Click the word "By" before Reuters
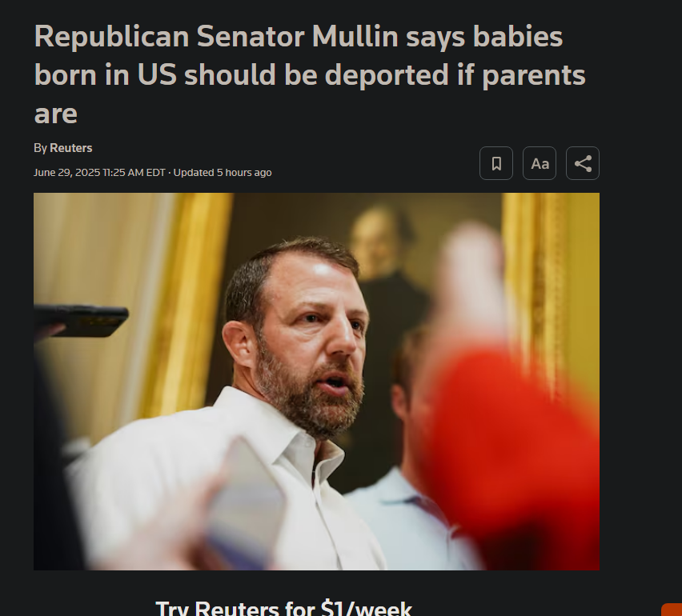This screenshot has height=616, width=682. pyautogui.click(x=40, y=148)
